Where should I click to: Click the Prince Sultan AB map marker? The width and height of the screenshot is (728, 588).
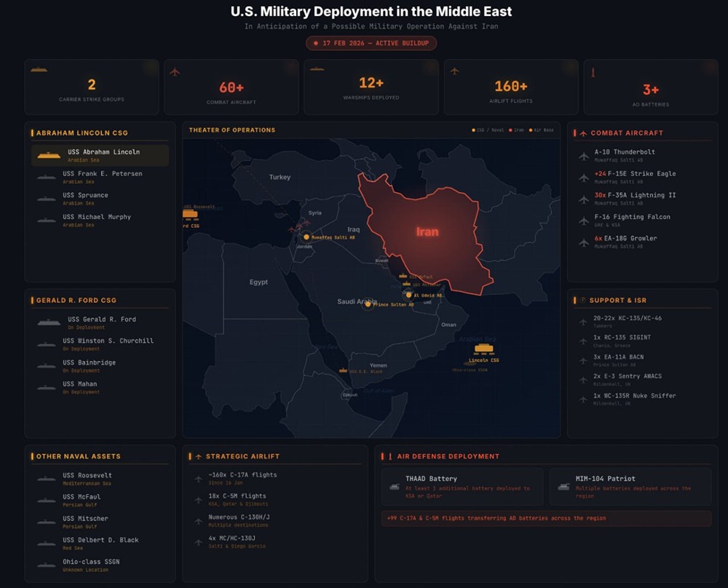coord(367,303)
